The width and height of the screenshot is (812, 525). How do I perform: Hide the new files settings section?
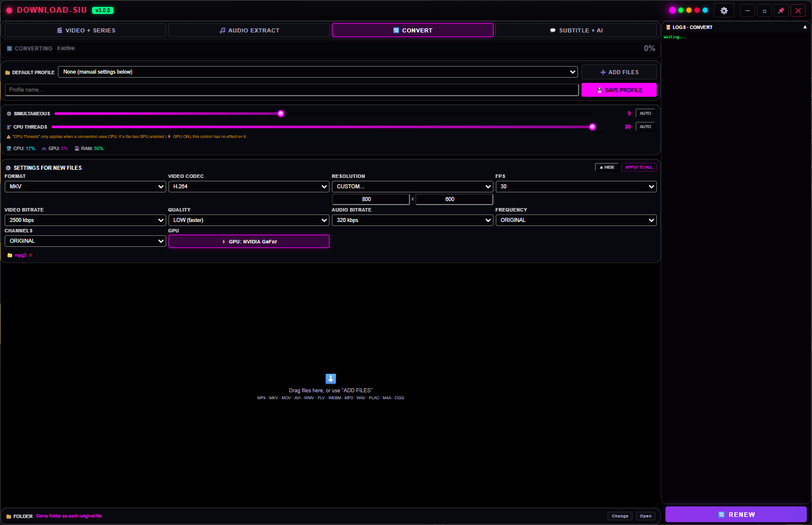pos(607,167)
